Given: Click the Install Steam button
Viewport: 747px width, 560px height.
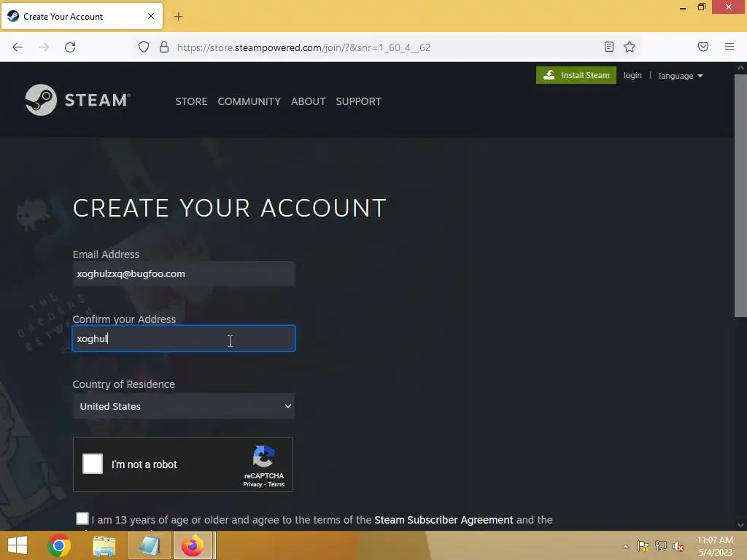Looking at the screenshot, I should click(x=576, y=75).
